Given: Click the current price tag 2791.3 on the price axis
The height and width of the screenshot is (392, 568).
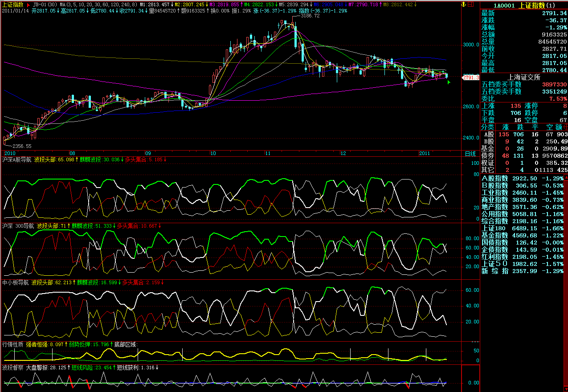Looking at the screenshot, I should (470, 78).
